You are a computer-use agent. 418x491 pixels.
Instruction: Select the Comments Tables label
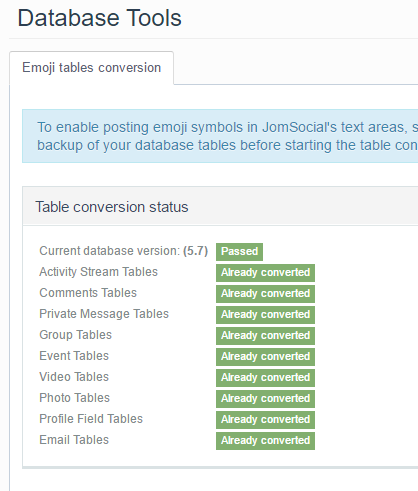(x=88, y=293)
